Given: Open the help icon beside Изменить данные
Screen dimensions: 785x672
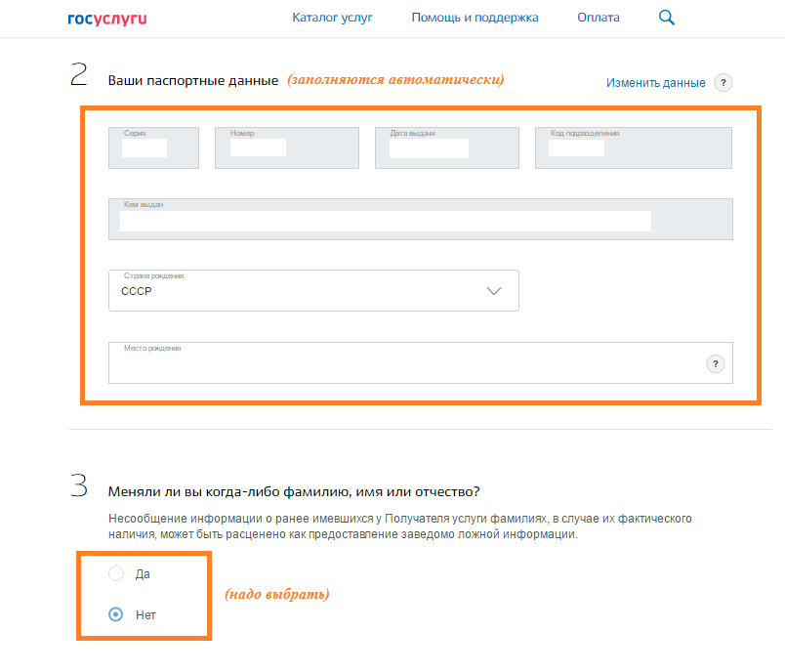Looking at the screenshot, I should coord(723,83).
